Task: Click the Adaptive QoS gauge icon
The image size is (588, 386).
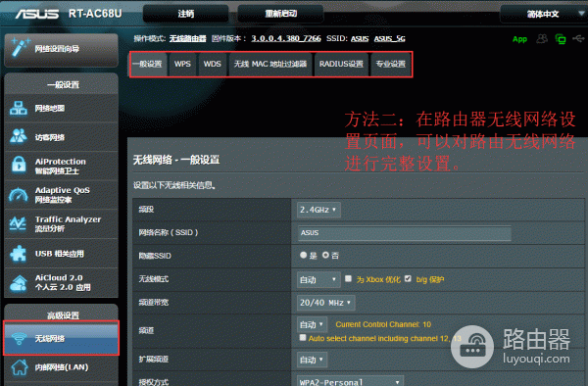Action: tap(19, 195)
